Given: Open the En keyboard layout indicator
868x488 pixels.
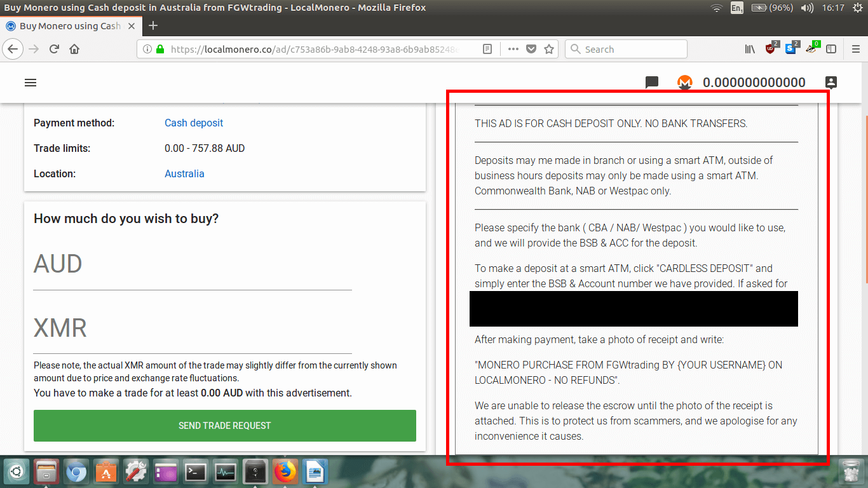Looking at the screenshot, I should point(737,8).
